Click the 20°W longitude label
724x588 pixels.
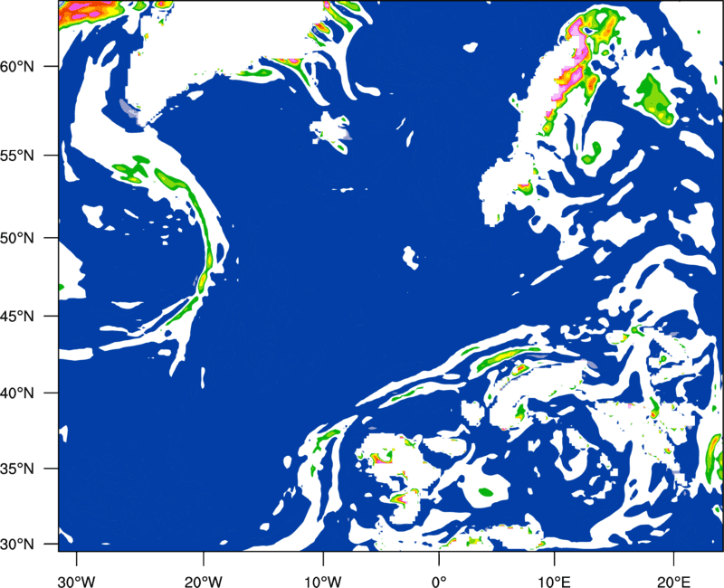[x=204, y=582]
